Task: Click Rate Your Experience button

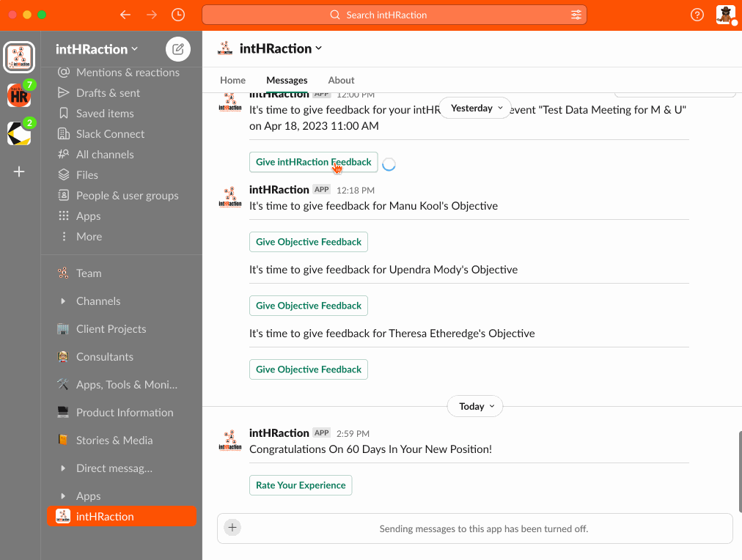Action: [x=301, y=485]
